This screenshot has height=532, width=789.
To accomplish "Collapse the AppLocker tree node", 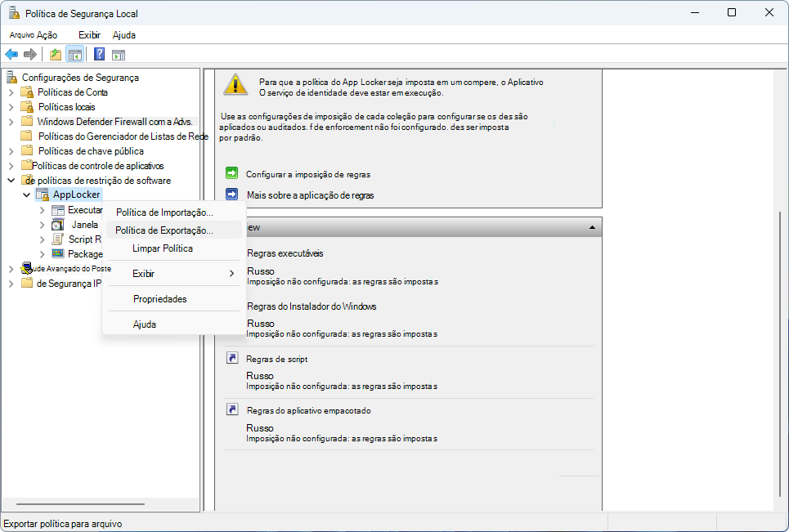I will (27, 194).
